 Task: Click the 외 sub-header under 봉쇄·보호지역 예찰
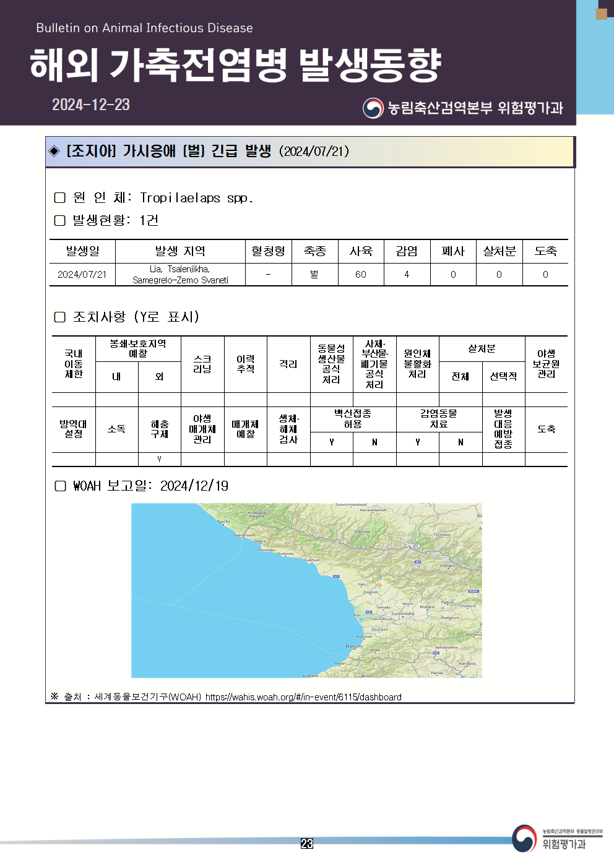coord(159,376)
